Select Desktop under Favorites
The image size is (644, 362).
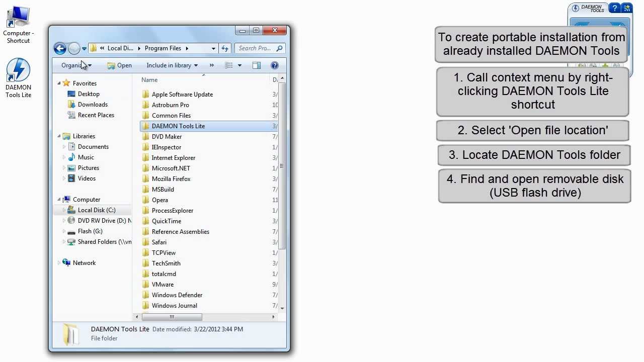[x=89, y=94]
